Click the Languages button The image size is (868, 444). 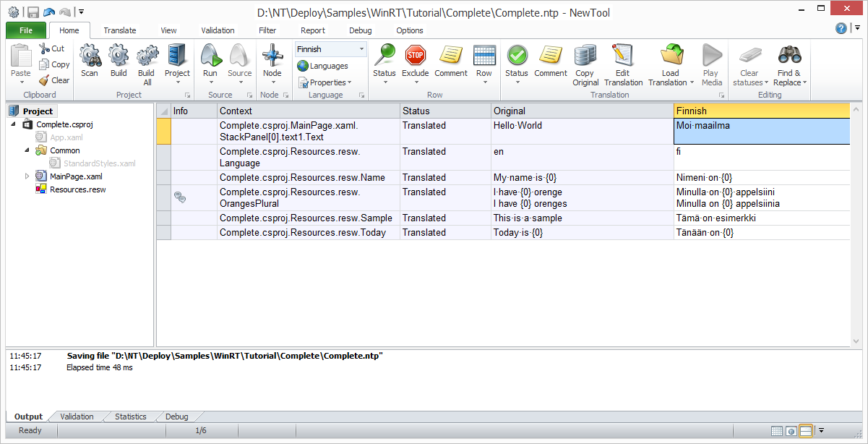(323, 66)
